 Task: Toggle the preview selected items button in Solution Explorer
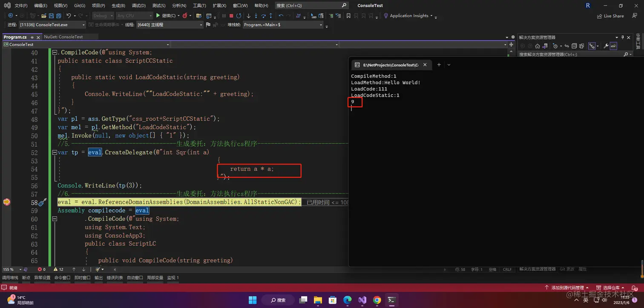coord(613,46)
